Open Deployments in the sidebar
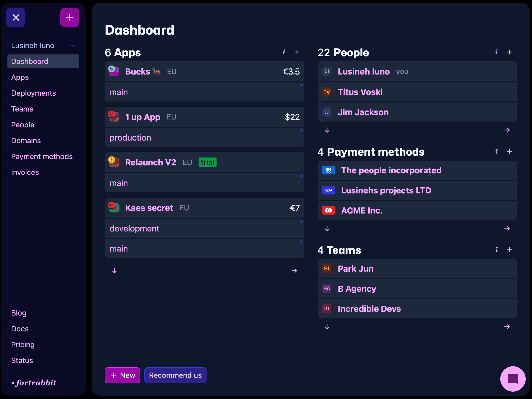 (34, 93)
